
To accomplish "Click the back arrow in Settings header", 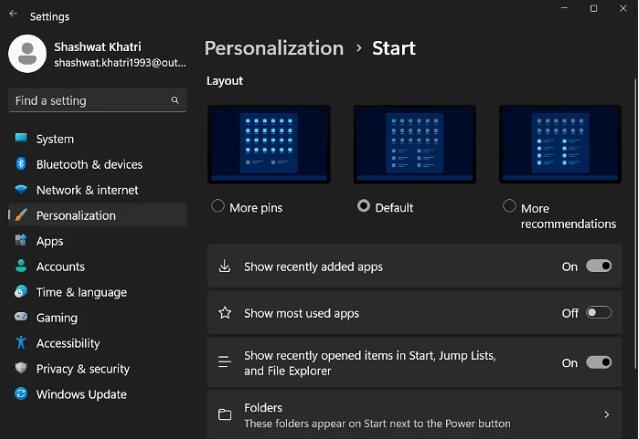I will click(x=13, y=13).
